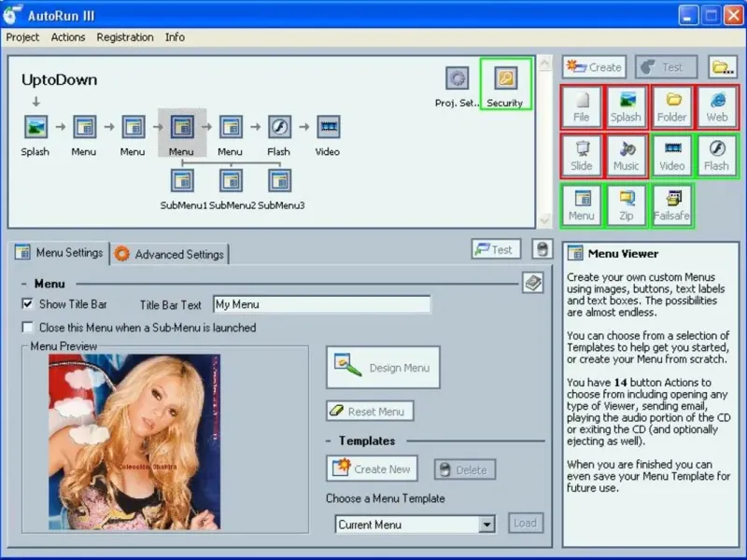Open the Info menu

click(x=175, y=37)
